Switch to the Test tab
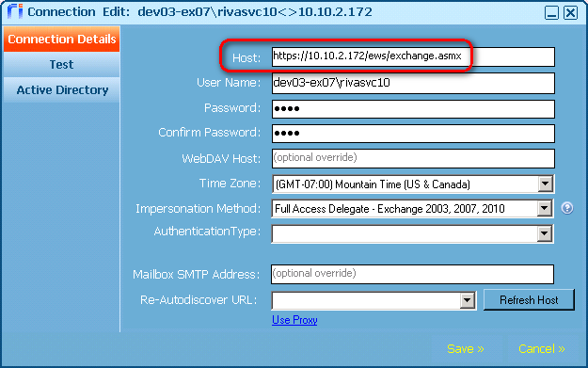This screenshot has height=368, width=588. [61, 65]
